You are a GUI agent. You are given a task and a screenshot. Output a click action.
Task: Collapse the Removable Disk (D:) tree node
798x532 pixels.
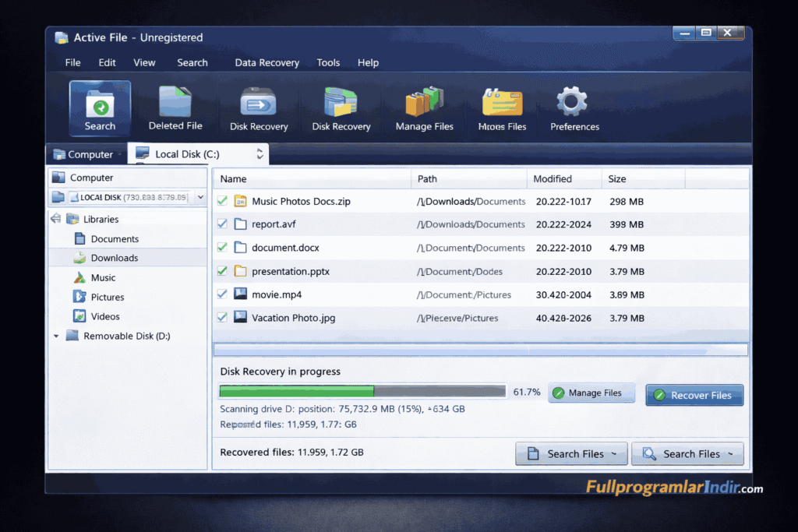(55, 335)
